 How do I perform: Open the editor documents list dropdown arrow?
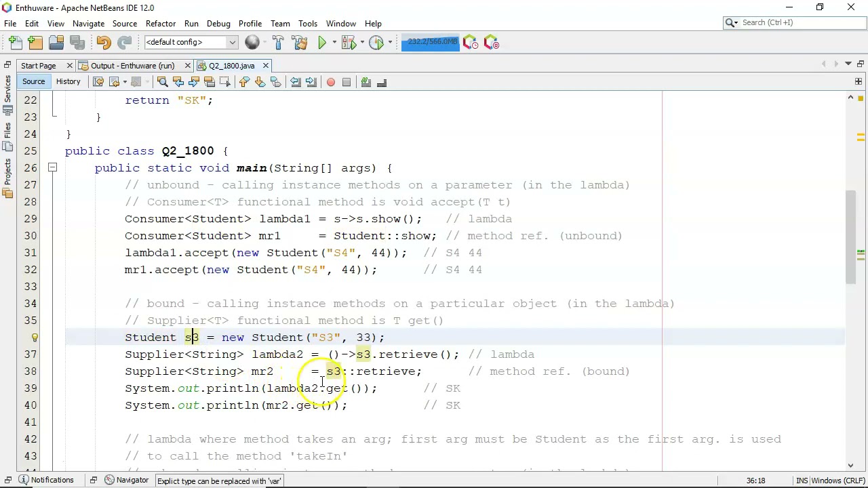coord(848,64)
